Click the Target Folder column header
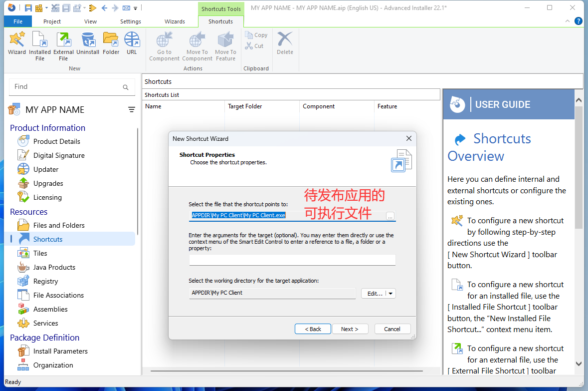 (x=262, y=106)
